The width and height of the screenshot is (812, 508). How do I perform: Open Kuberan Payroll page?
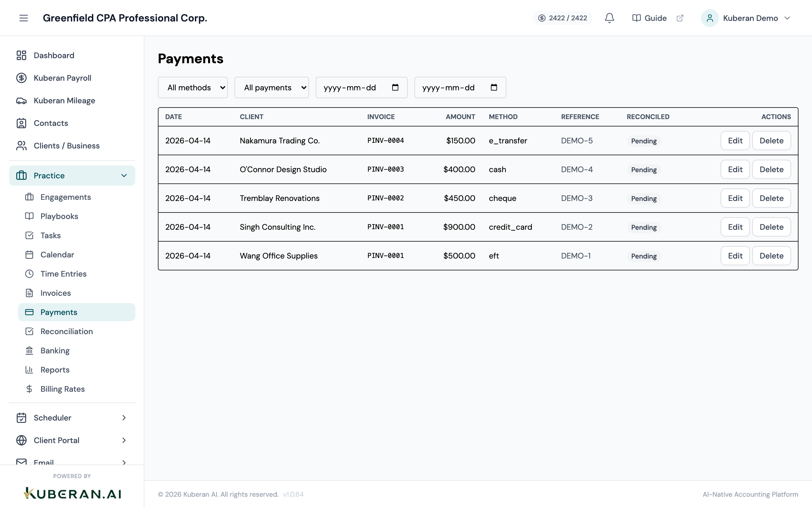click(x=72, y=78)
